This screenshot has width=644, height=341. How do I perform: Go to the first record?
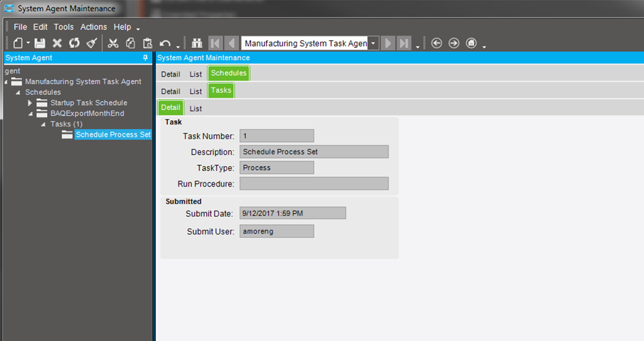point(215,43)
